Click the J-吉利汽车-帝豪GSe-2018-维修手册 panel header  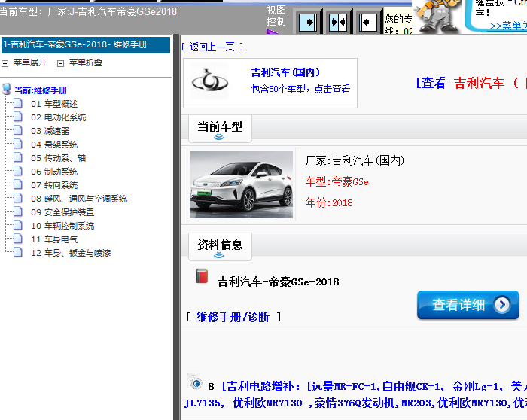[x=86, y=44]
